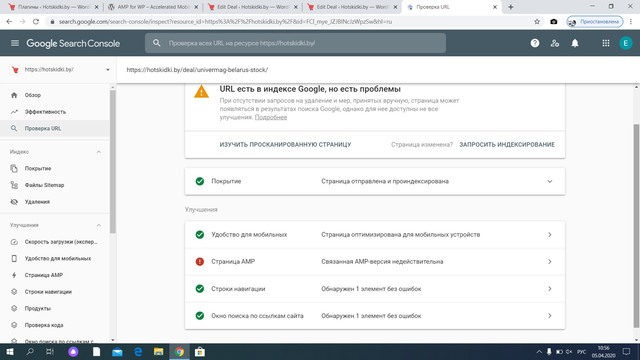The image size is (640, 360).
Task: Open users and permissions icon
Action: coord(555,43)
